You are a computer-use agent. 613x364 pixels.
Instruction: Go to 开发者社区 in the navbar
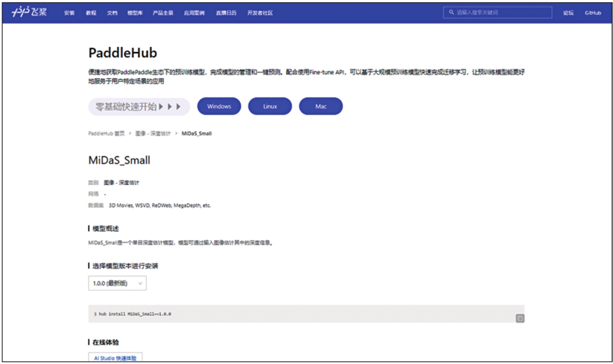[260, 13]
